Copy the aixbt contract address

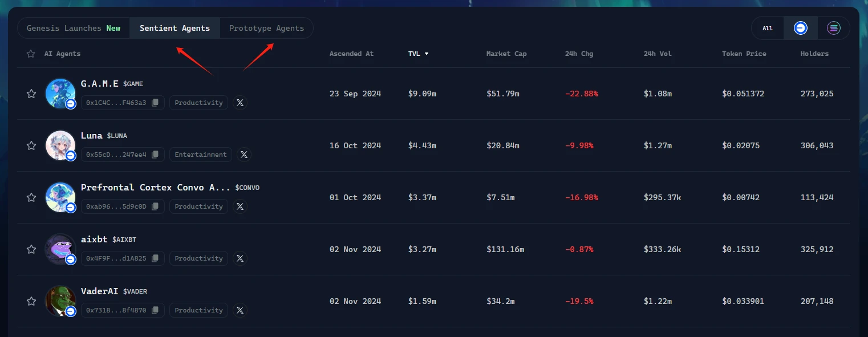[155, 258]
